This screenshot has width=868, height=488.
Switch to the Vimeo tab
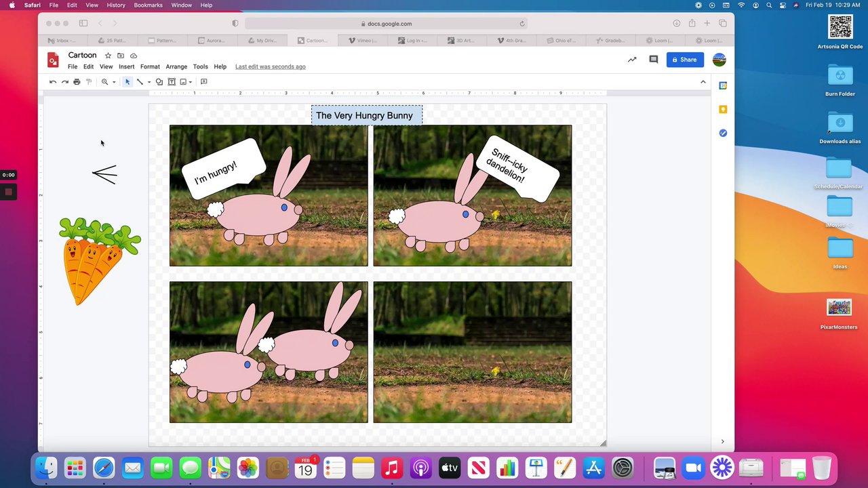pos(363,41)
